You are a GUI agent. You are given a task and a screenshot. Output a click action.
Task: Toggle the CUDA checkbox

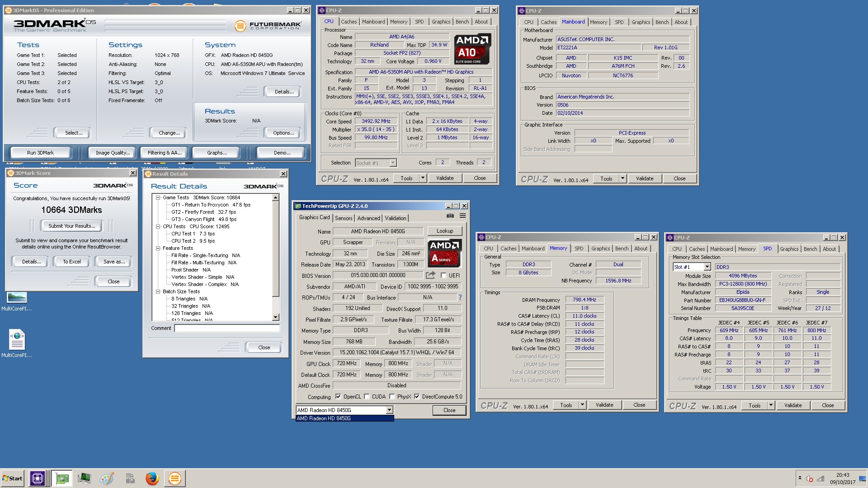click(x=367, y=397)
